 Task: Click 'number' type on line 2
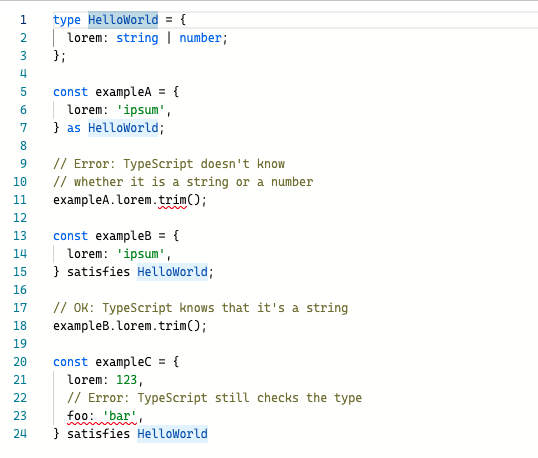200,38
